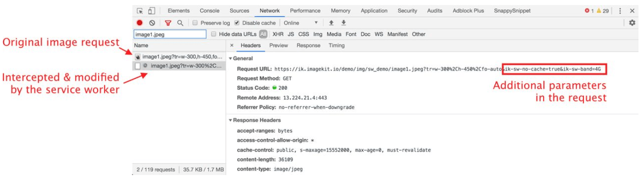The width and height of the screenshot is (644, 186).
Task: Toggle the network filter funnel icon
Action: point(168,23)
